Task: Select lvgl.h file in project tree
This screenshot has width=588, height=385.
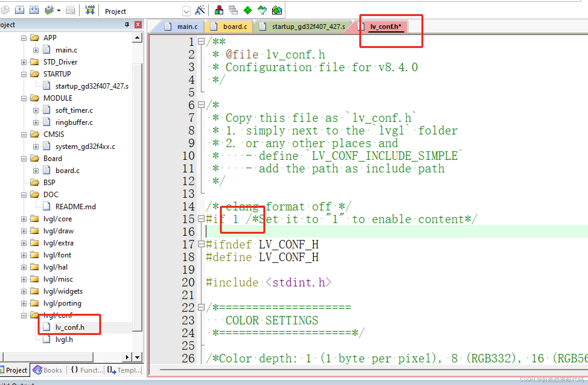Action: (64, 339)
